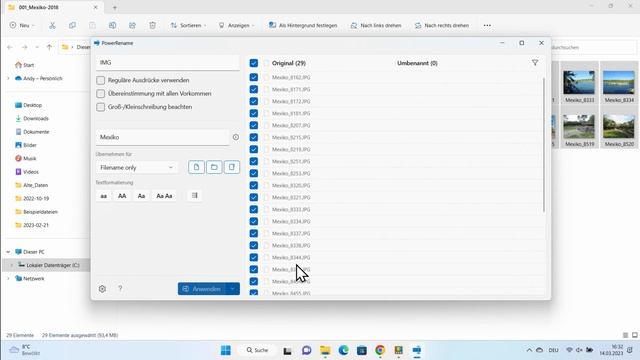Click the Suche box on the taskbar
The height and width of the screenshot is (360, 640).
tap(257, 350)
